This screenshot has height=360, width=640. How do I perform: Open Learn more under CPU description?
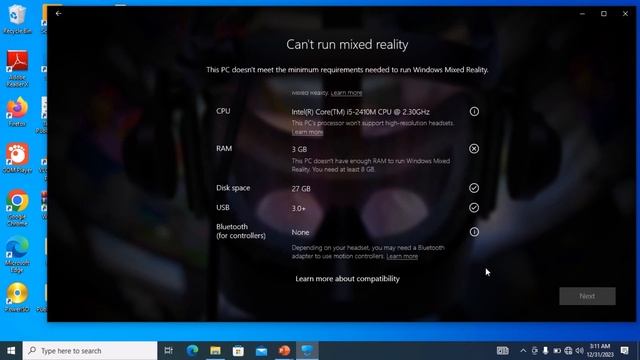click(307, 132)
